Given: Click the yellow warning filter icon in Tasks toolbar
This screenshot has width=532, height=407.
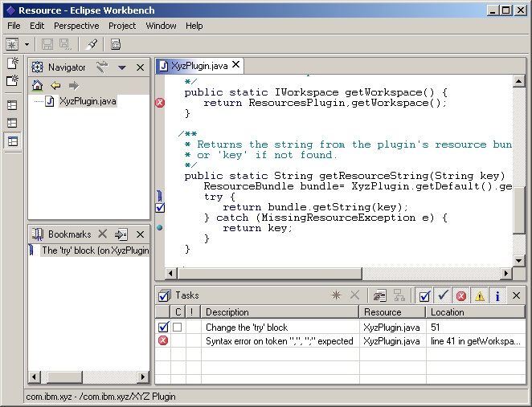Looking at the screenshot, I should pos(479,295).
